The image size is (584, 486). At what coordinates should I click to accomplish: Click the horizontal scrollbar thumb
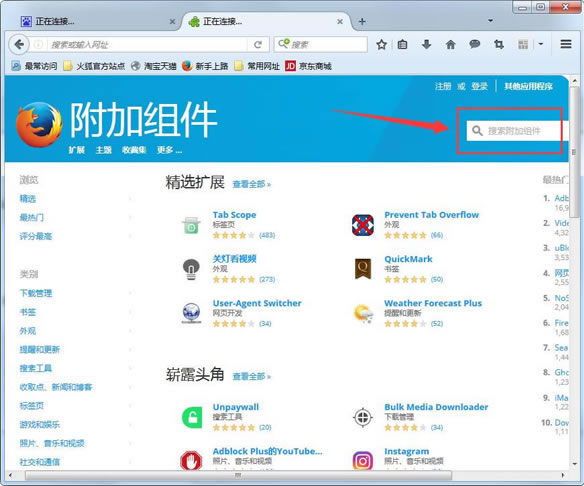coord(238,476)
